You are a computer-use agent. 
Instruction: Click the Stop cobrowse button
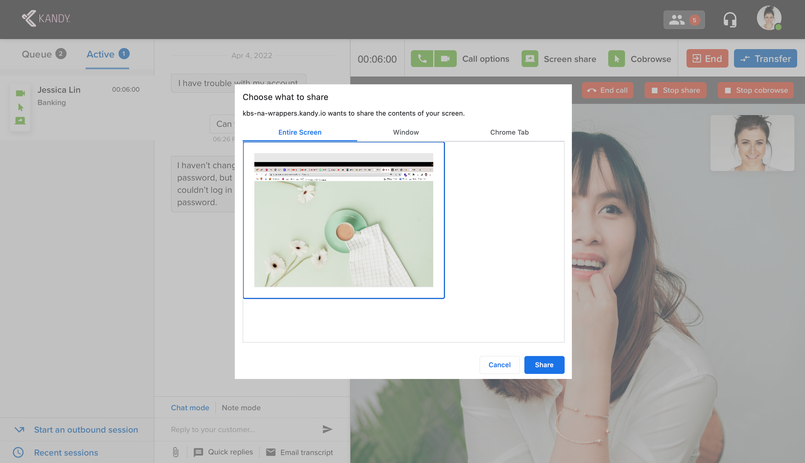[756, 90]
